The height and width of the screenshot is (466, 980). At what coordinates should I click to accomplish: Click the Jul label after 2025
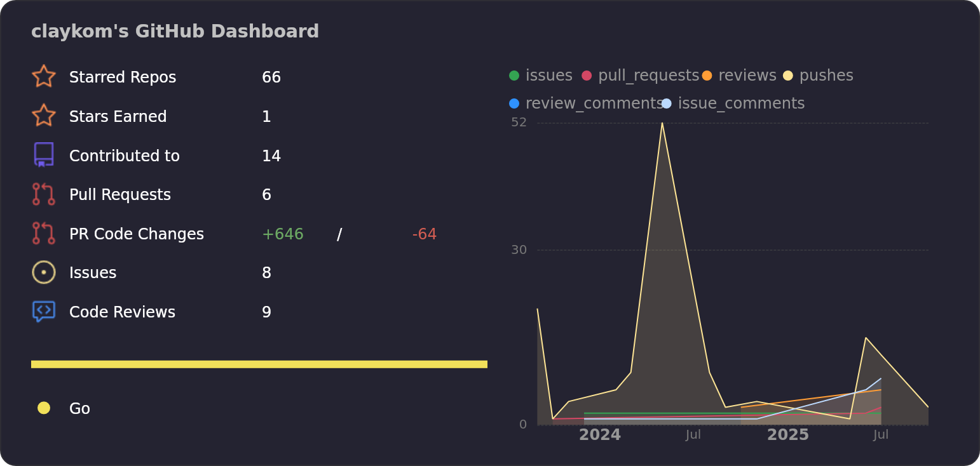point(881,435)
